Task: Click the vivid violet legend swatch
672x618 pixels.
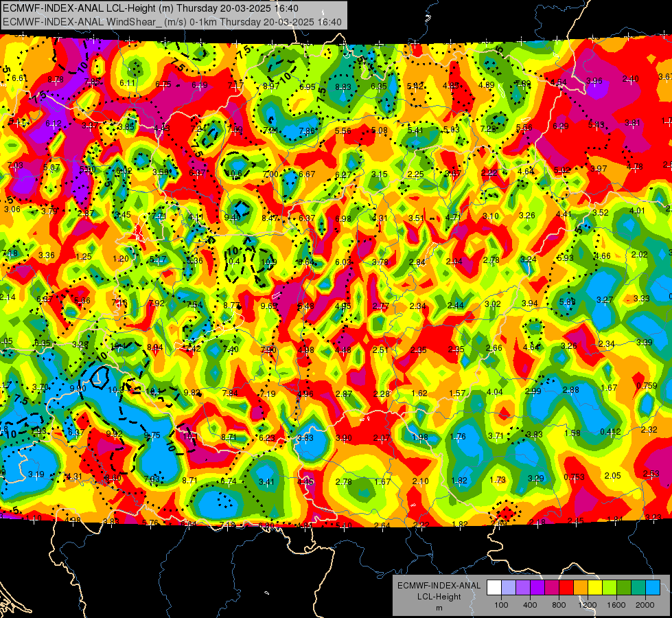Action: pos(537,587)
